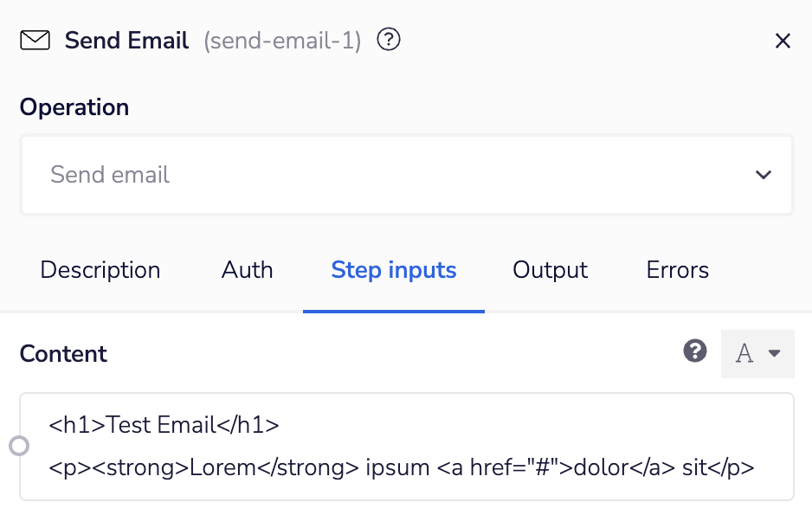Viewport: 812px width, 528px height.
Task: Click the send-email-1 identifier label
Action: (280, 40)
